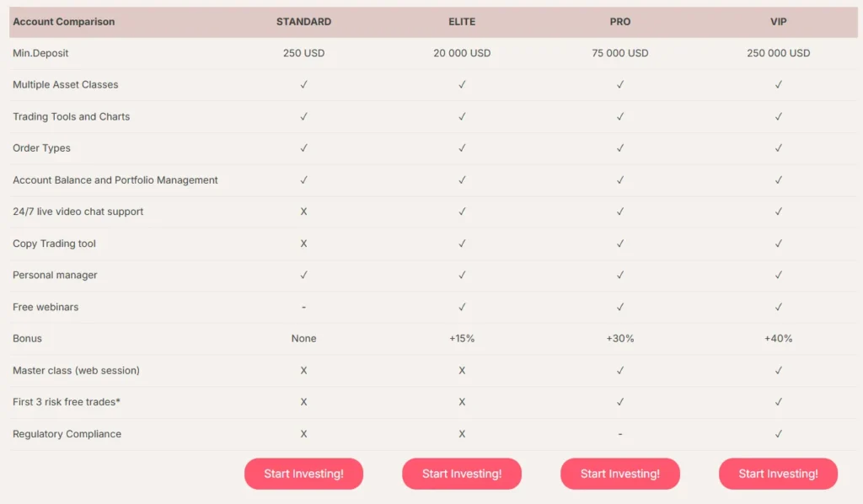
Task: Select the VIP Start Investing button
Action: tap(778, 474)
